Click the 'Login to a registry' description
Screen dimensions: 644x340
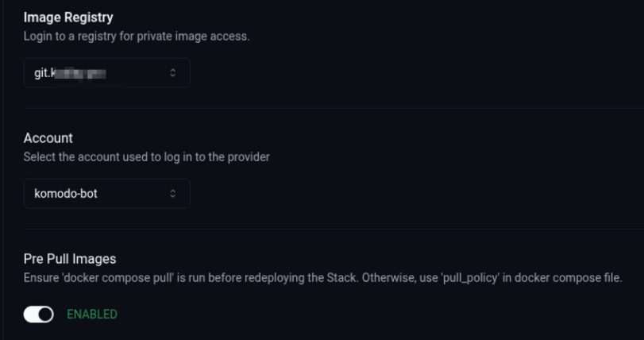pyautogui.click(x=137, y=37)
